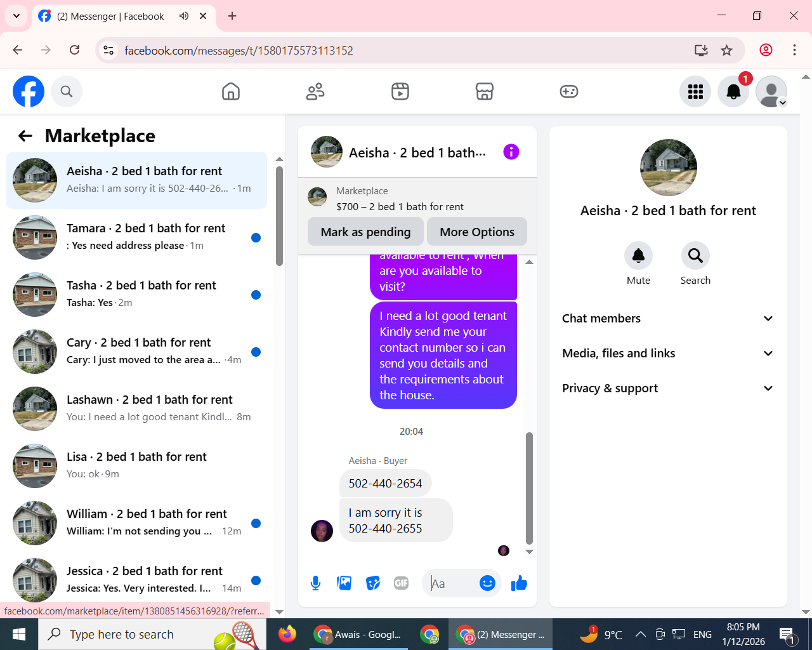812x650 pixels.
Task: Click the install app icon in address bar
Action: point(701,50)
